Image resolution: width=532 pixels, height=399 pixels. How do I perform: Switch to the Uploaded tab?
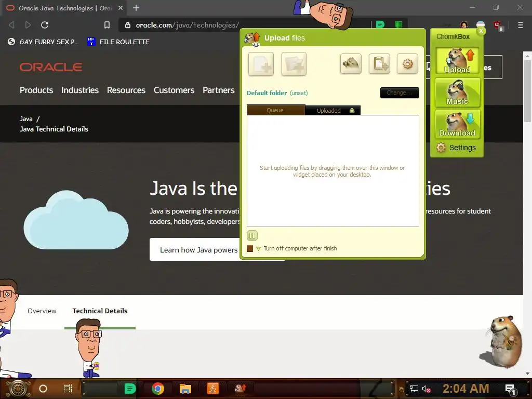(x=332, y=111)
